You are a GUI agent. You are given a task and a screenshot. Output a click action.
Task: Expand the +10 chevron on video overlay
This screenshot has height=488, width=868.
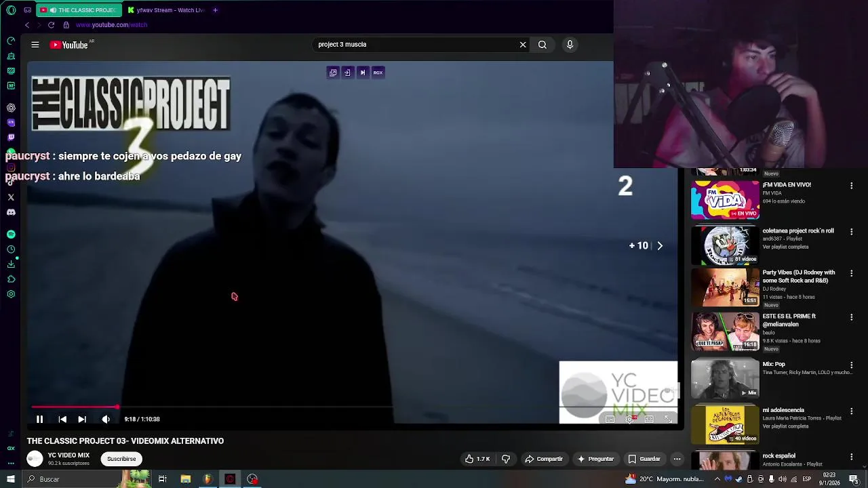[660, 246]
